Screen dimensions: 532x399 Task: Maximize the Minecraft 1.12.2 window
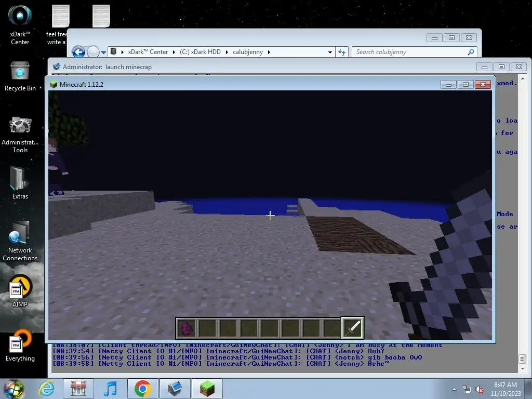(465, 85)
